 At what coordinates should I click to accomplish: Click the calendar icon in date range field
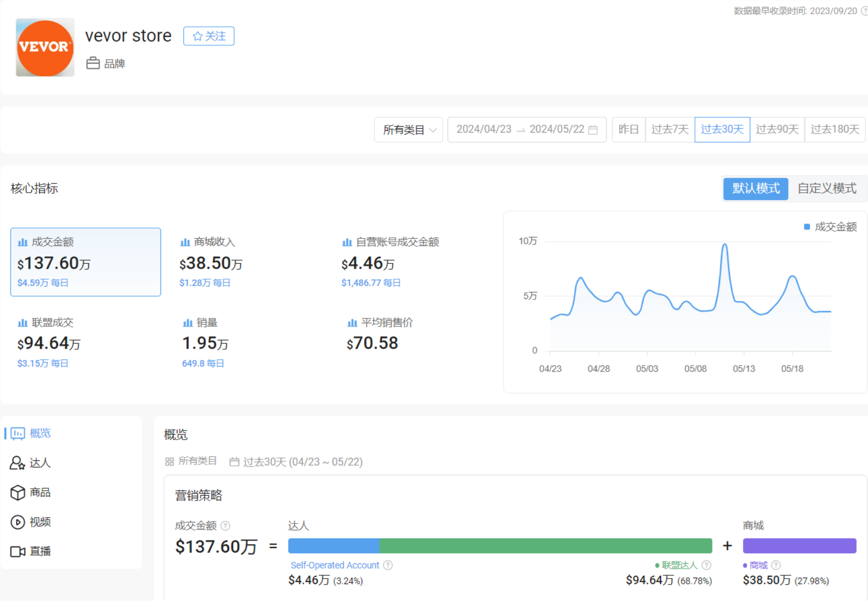click(593, 130)
